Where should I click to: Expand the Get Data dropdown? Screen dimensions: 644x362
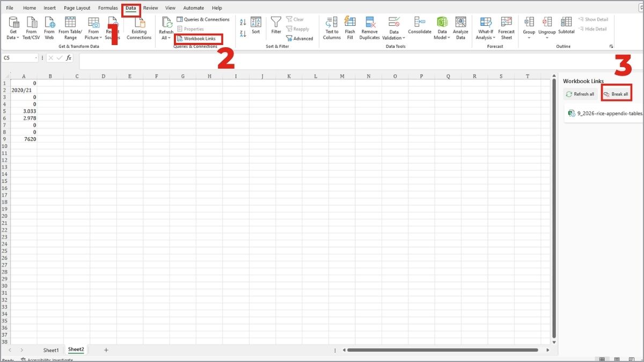coord(18,38)
